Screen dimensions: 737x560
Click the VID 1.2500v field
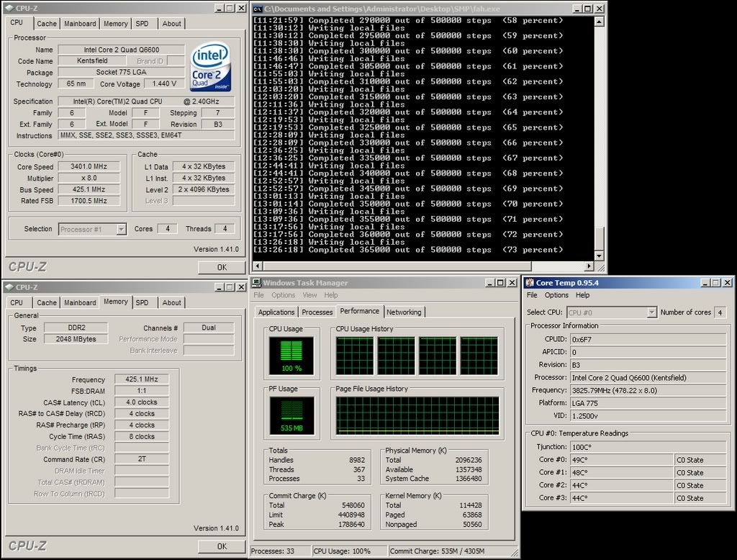click(648, 415)
